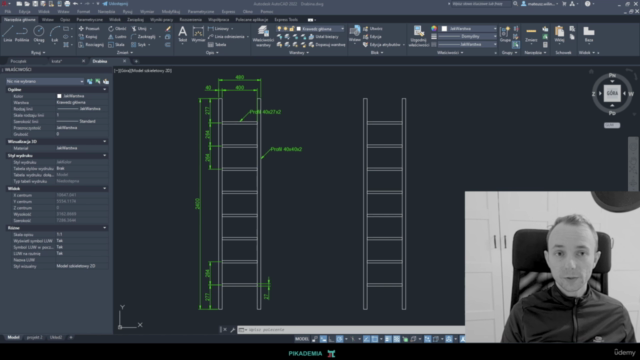Open the Plik menu
Viewport: 640px width, 360px height.
pyautogui.click(x=8, y=11)
